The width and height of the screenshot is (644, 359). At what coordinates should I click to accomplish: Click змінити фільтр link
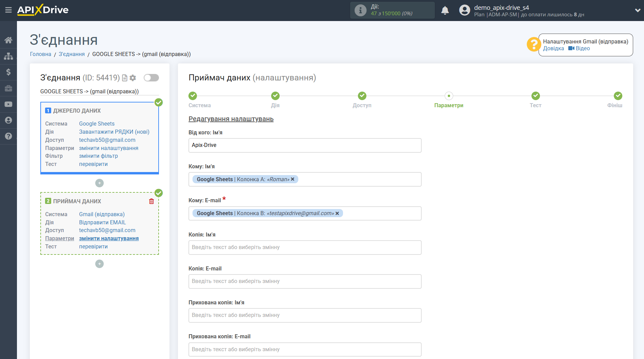pos(98,156)
